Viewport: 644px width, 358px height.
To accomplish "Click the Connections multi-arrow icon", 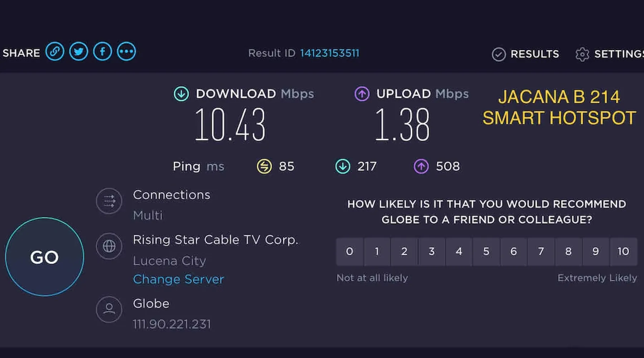I will pyautogui.click(x=109, y=201).
